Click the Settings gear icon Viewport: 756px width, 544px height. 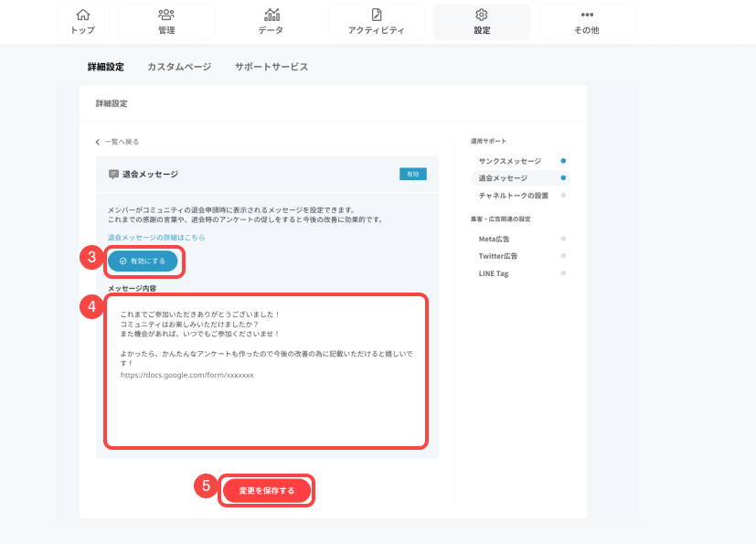click(482, 15)
